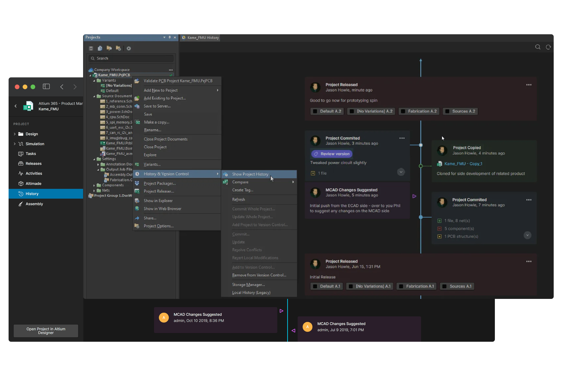
Task: Expand the Components folder in project tree
Action: (x=94, y=185)
